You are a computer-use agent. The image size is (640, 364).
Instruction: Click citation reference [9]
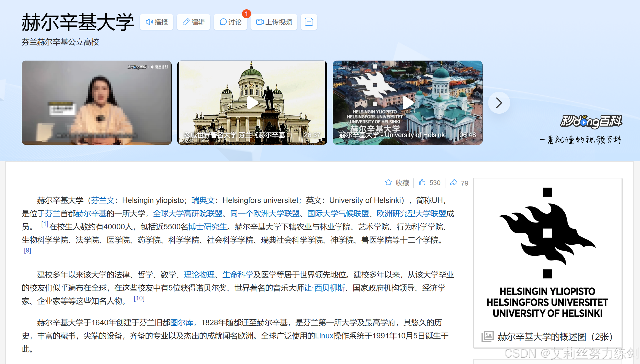[x=28, y=250]
